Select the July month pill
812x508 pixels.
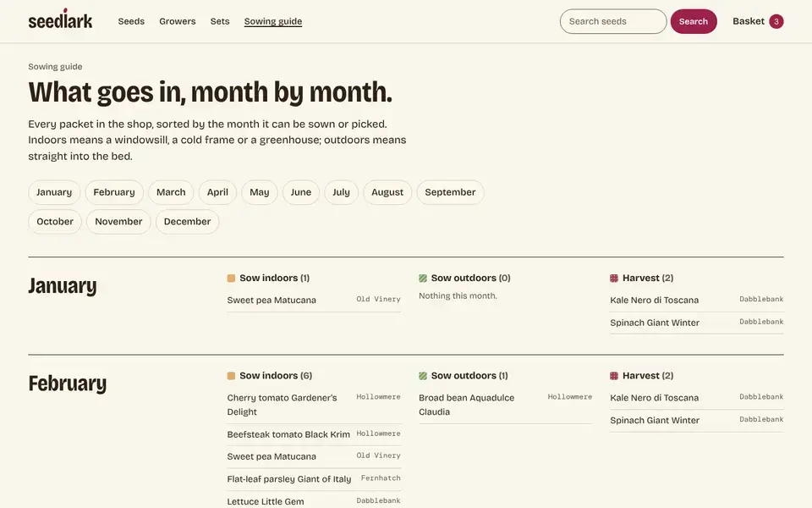(x=341, y=192)
